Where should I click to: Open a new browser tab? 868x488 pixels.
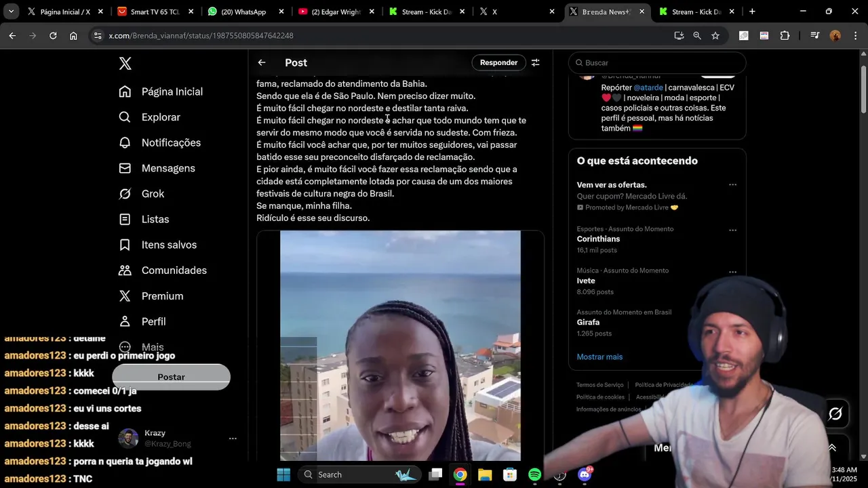click(752, 12)
